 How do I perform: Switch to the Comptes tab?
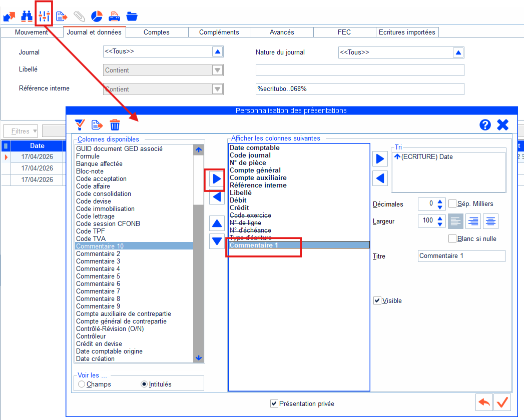pos(157,32)
